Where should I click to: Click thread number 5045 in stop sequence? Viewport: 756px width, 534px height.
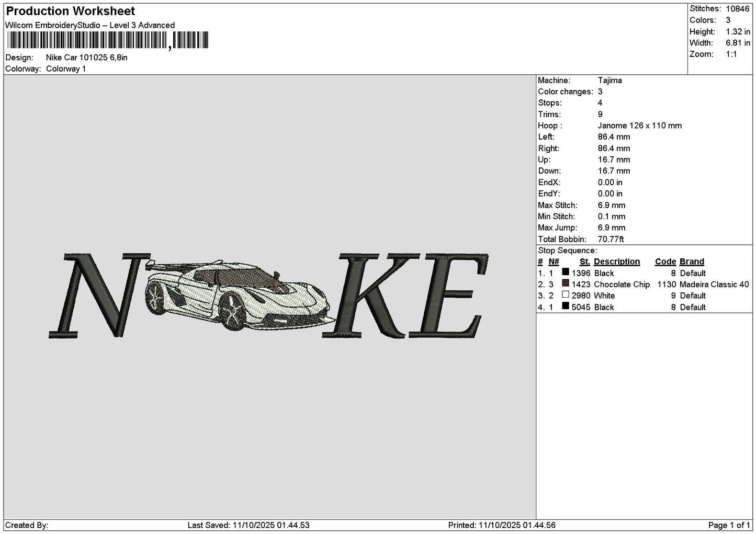[581, 307]
